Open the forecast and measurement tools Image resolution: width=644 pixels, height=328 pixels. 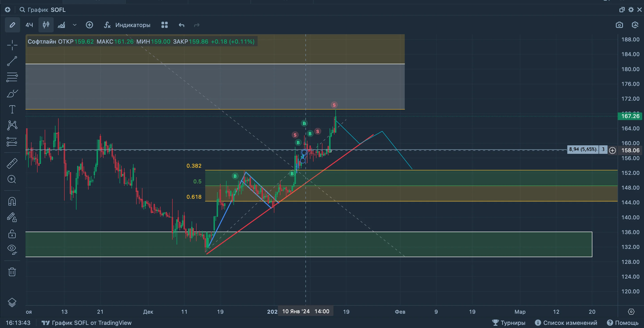click(12, 142)
